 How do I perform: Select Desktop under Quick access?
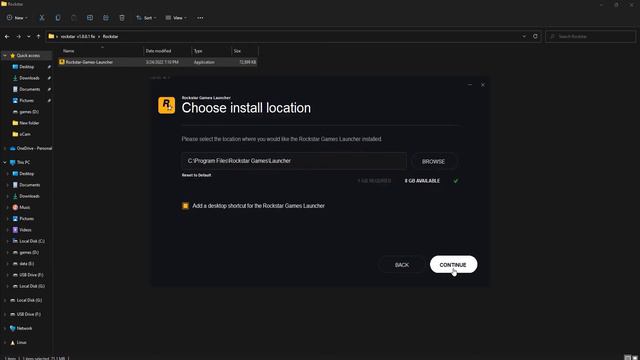tap(26, 67)
